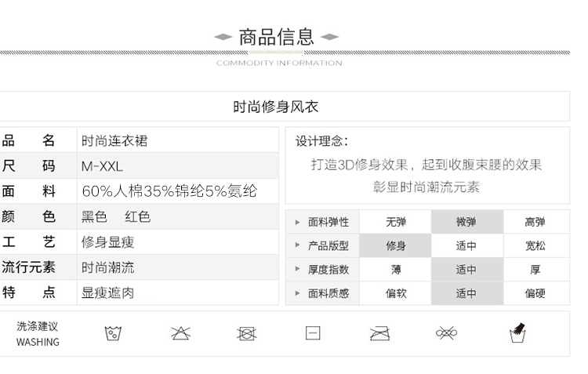Click the do-not-tumble-dry crossed square icon

[246, 333]
